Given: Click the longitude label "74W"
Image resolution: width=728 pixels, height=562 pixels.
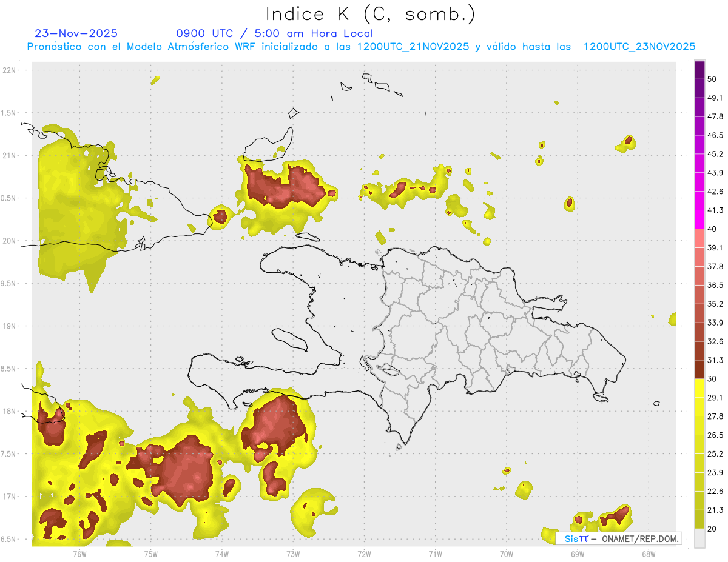Looking at the screenshot, I should click(x=221, y=554).
